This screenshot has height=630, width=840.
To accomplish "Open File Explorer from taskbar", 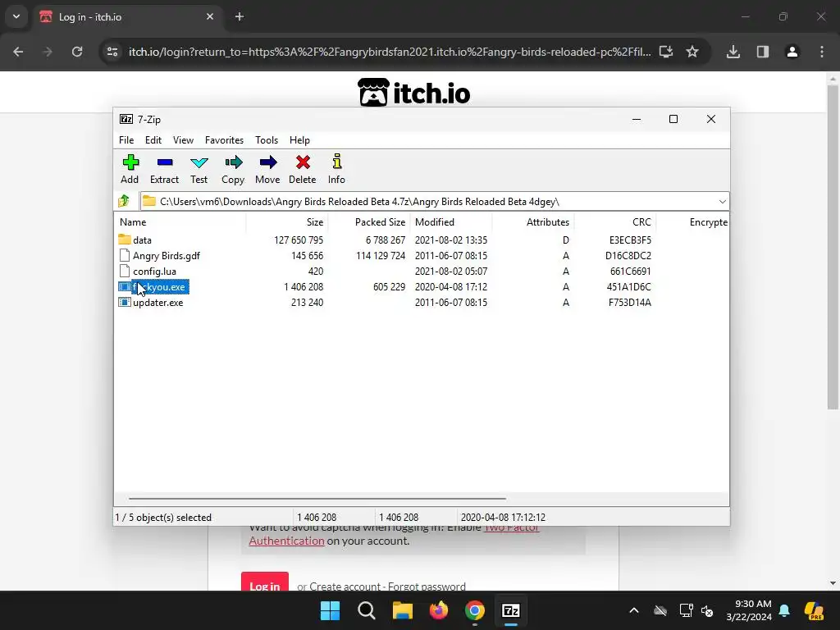I will (x=402, y=610).
